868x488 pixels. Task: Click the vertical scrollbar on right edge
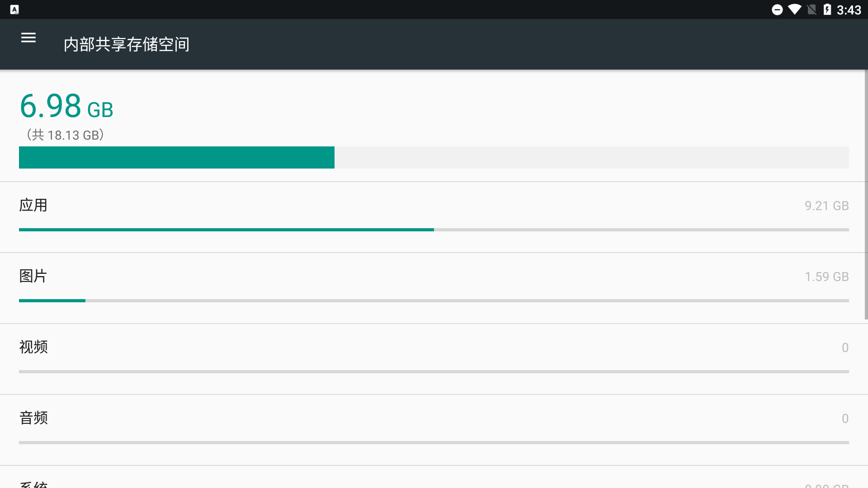[866, 194]
